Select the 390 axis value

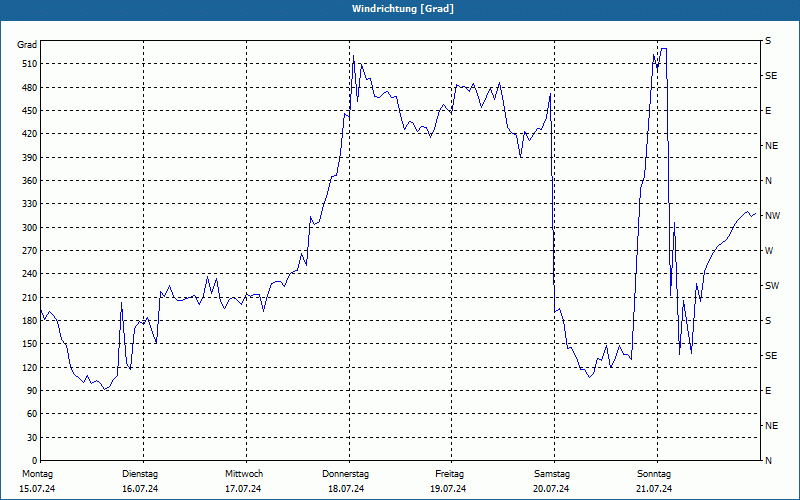point(29,158)
